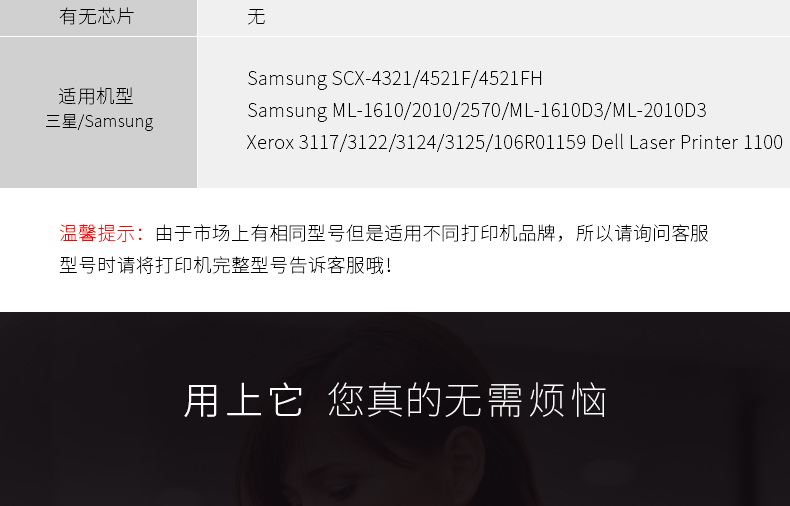This screenshot has height=506, width=790.
Task: Click the 用上它 portion of banner title
Action: pyautogui.click(x=244, y=400)
